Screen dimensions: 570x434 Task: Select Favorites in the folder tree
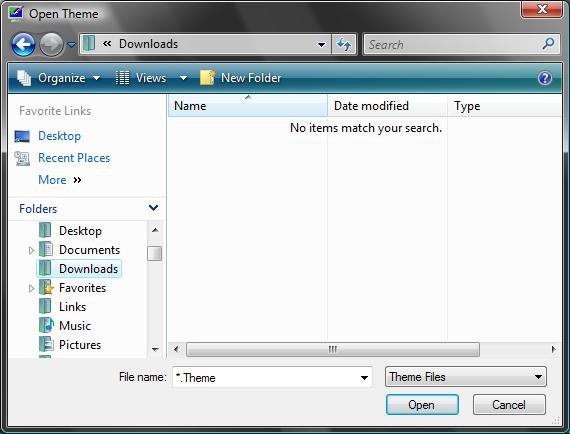[83, 288]
